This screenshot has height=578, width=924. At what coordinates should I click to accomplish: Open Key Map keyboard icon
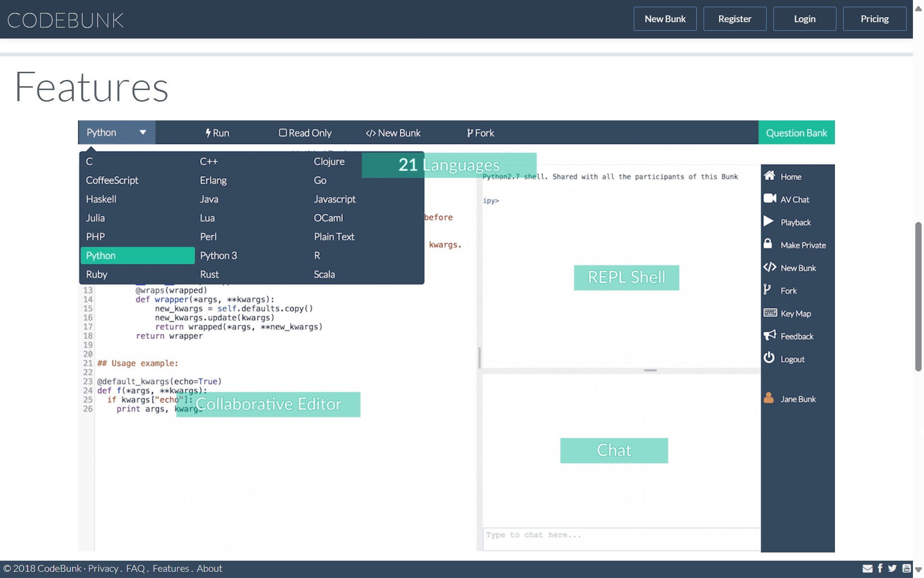(x=770, y=313)
